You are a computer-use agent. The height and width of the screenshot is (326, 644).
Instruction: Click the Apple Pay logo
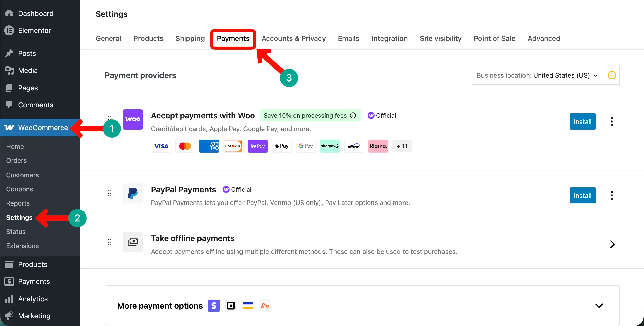pos(282,146)
